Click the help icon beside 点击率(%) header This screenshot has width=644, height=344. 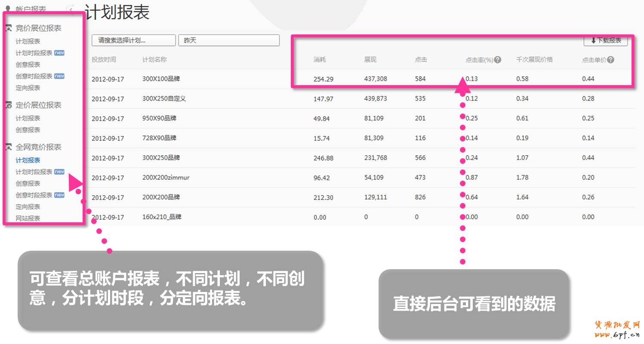tap(499, 59)
